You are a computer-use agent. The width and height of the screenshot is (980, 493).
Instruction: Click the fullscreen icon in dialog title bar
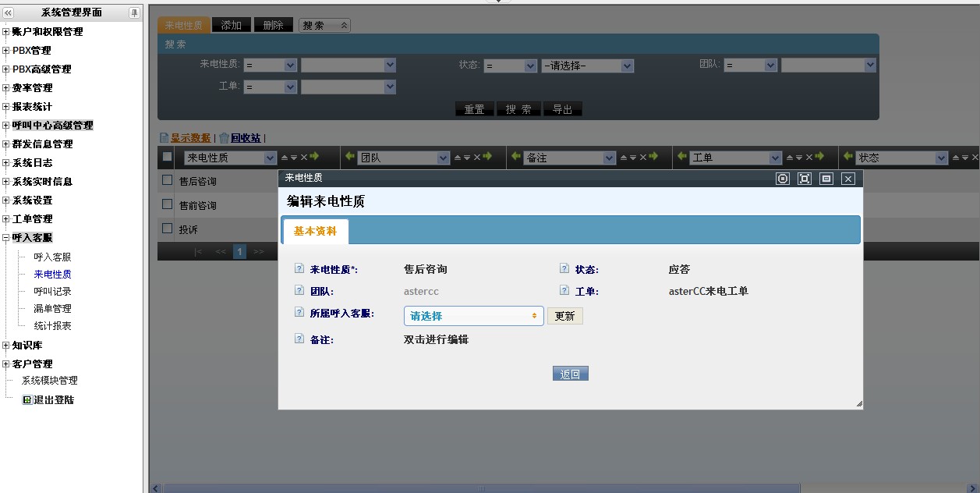tap(805, 179)
